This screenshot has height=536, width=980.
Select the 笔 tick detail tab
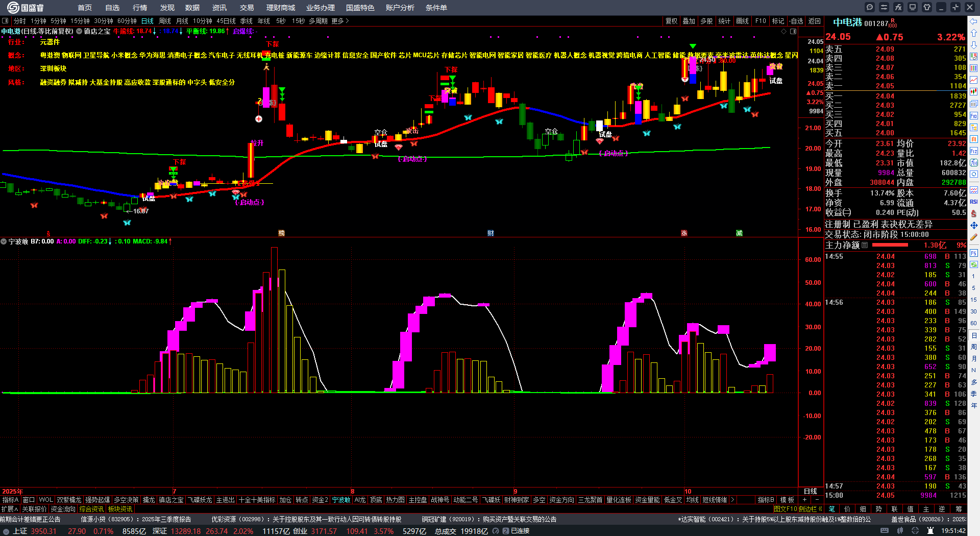pos(831,509)
